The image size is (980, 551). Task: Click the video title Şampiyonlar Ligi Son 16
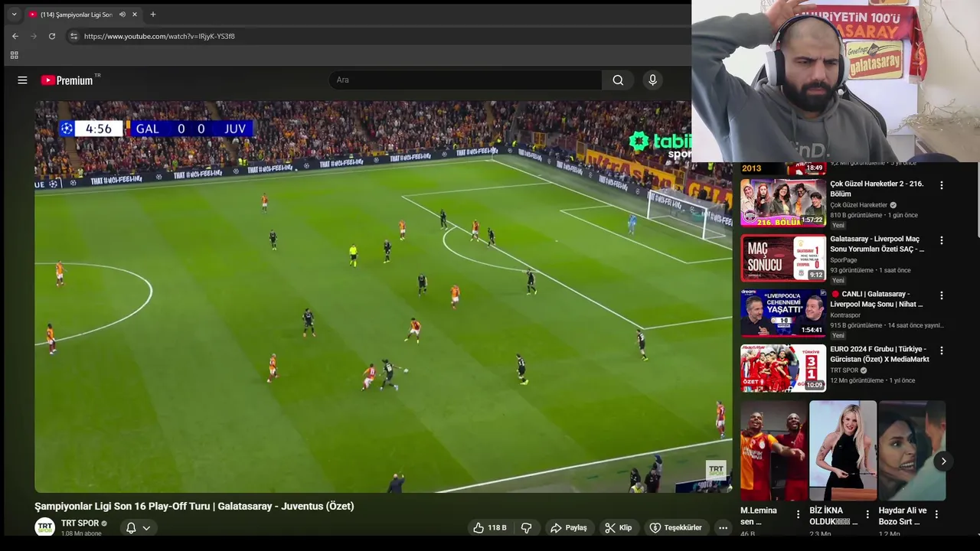(x=194, y=506)
